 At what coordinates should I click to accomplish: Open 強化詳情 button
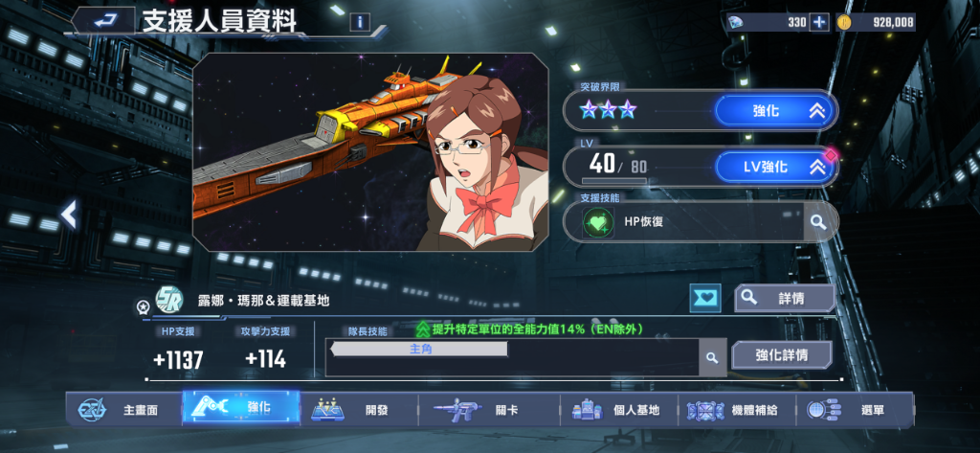tap(781, 355)
